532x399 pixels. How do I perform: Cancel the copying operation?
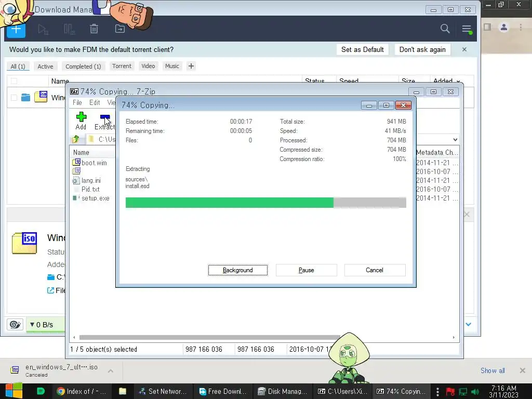[375, 270]
